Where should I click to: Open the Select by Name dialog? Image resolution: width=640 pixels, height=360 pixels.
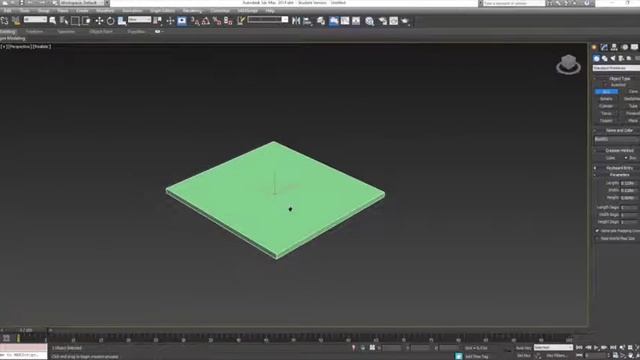(x=64, y=20)
